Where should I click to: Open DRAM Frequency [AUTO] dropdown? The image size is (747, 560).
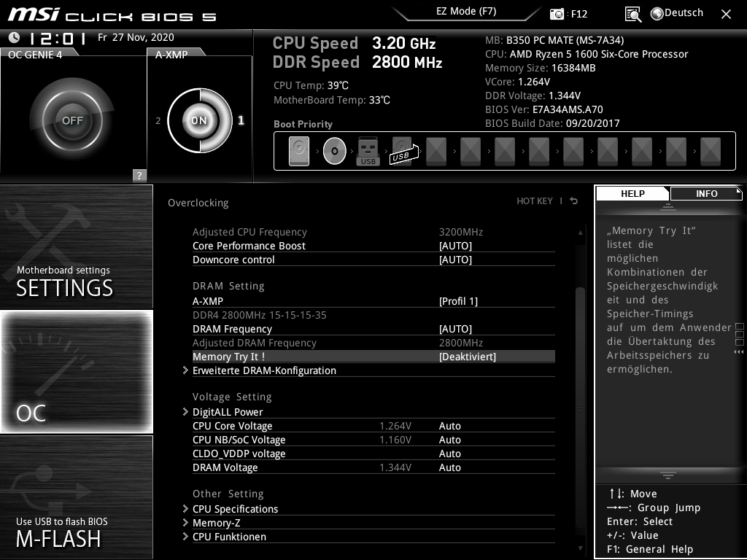pyautogui.click(x=455, y=329)
